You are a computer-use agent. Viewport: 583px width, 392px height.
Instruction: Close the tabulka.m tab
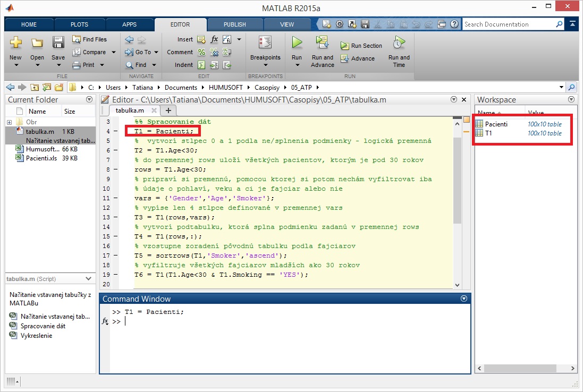tap(154, 110)
